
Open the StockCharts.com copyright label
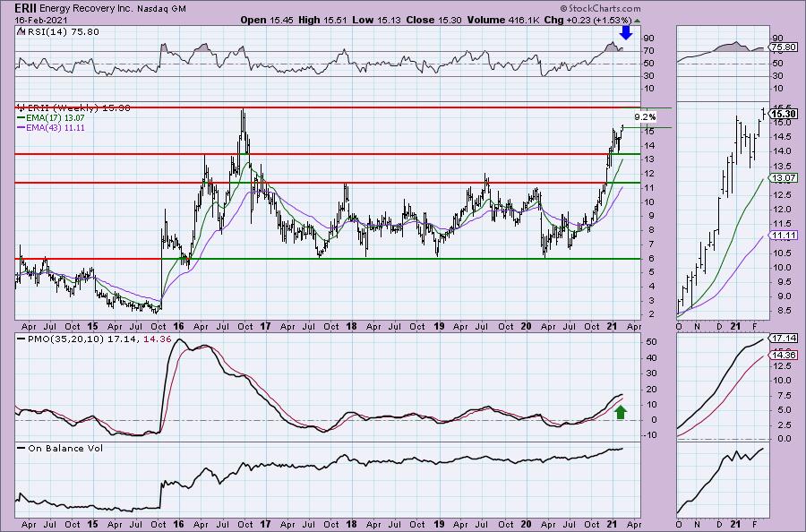(x=600, y=8)
